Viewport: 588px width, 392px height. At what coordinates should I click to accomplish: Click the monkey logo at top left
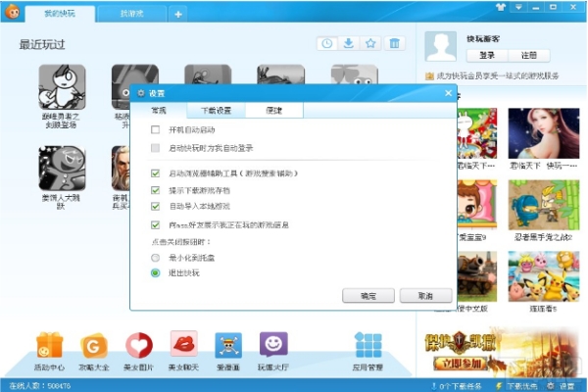13,12
